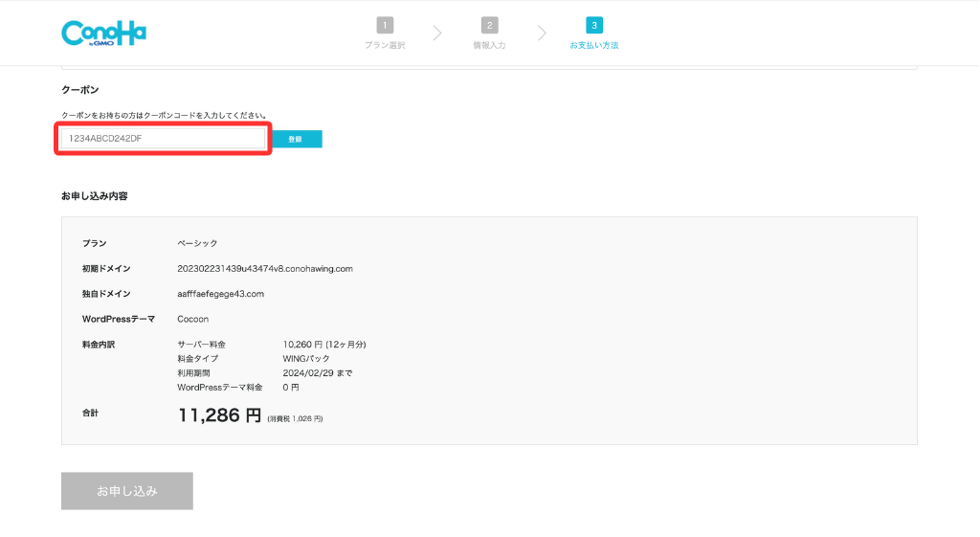Open the お支払い方法 step label
The height and width of the screenshot is (537, 980).
pyautogui.click(x=594, y=45)
